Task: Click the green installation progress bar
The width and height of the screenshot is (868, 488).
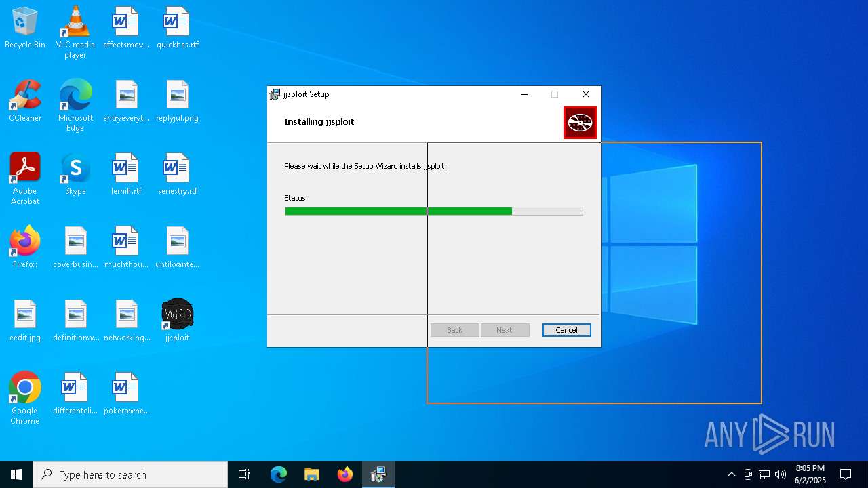Action: click(x=433, y=211)
